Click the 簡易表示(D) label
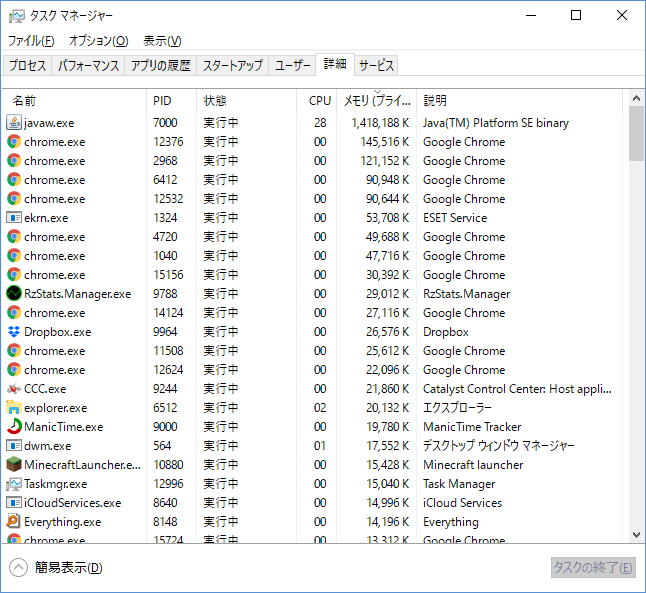 (x=68, y=568)
